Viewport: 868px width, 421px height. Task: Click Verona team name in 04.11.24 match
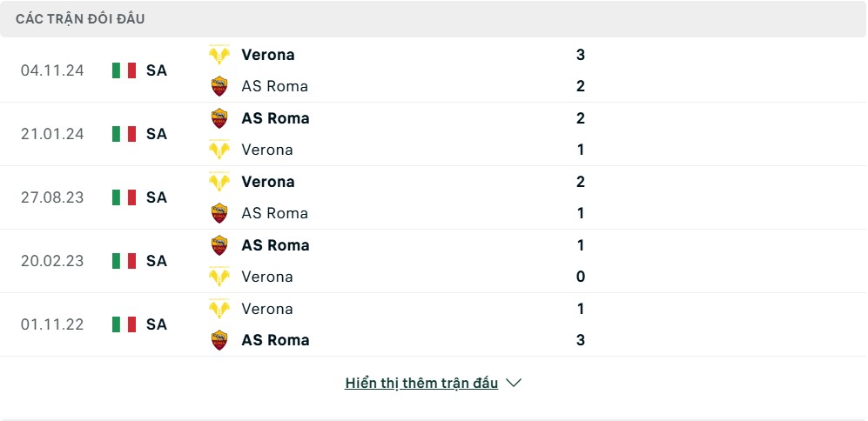point(268,55)
